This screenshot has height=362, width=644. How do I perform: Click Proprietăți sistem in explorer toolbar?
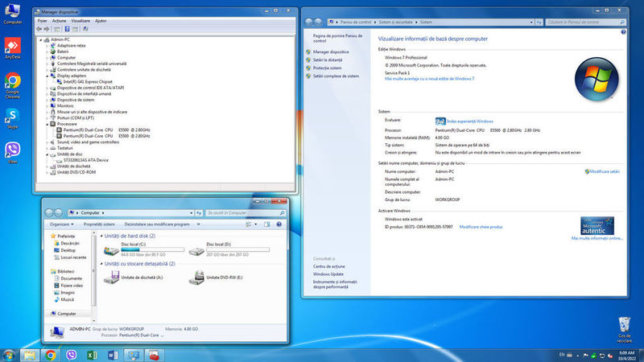99,224
